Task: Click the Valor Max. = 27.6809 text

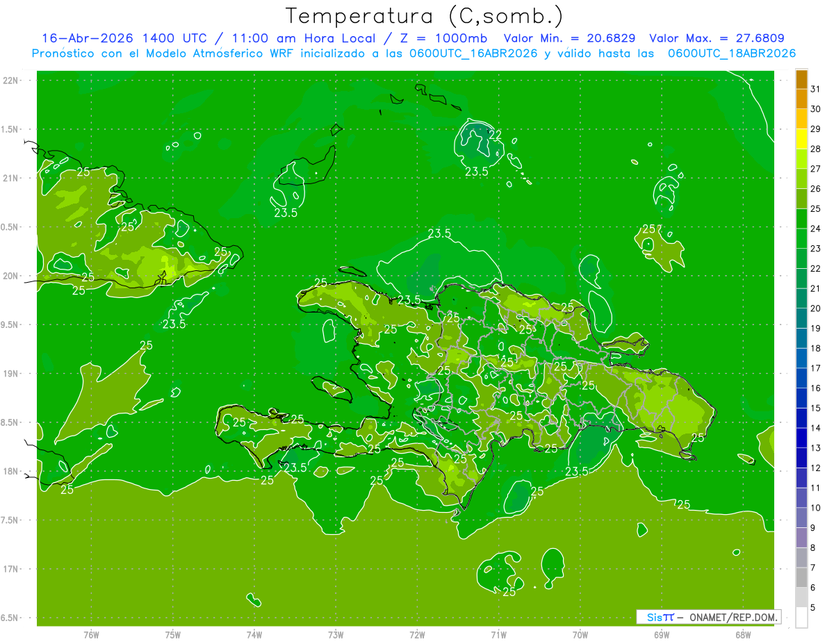Action: click(717, 38)
